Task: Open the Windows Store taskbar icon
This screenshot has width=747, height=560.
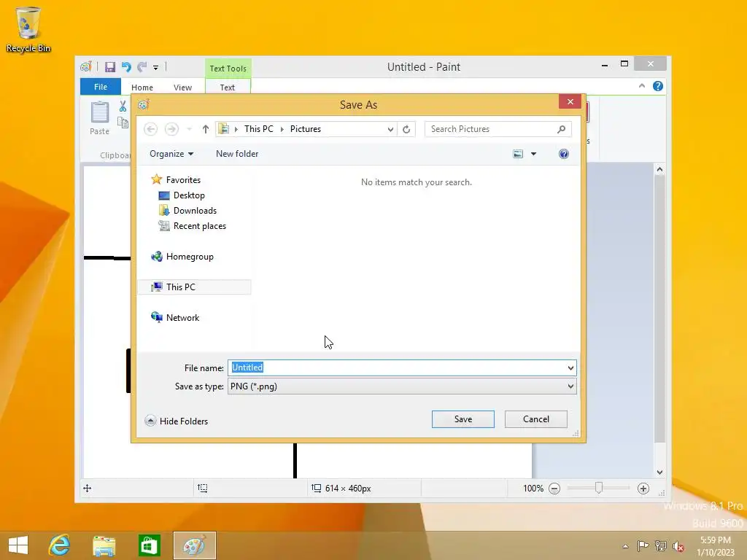Action: (149, 545)
